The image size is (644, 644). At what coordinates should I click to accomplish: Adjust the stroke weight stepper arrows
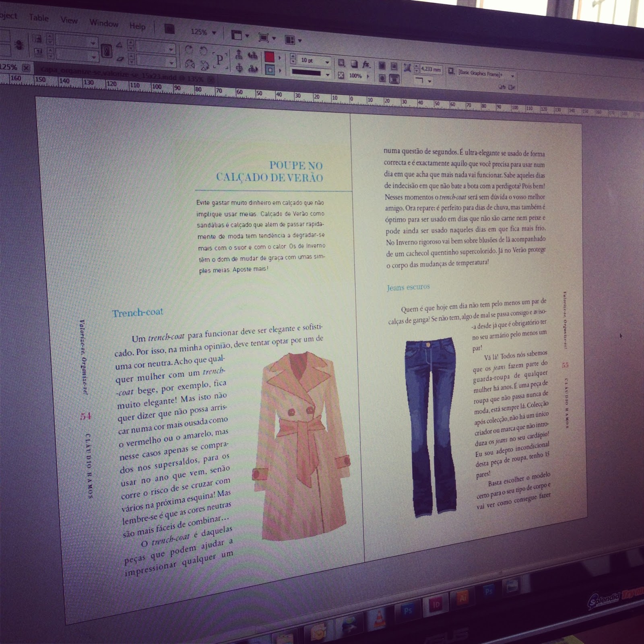293,59
